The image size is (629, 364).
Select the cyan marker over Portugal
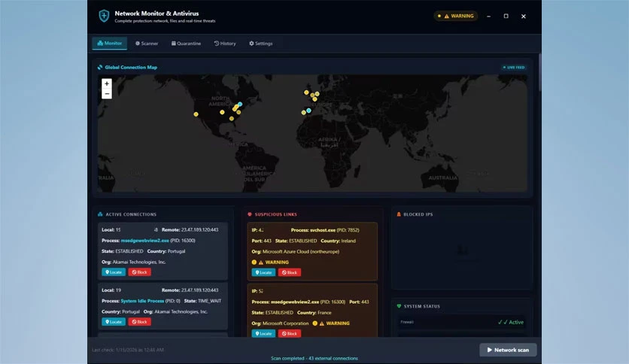coord(308,111)
